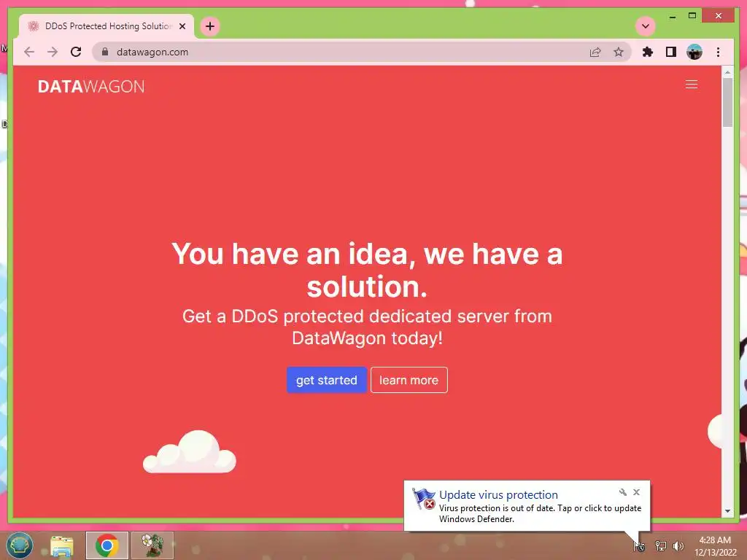Click the DATAWAGON logo
The image size is (747, 560).
pos(91,86)
